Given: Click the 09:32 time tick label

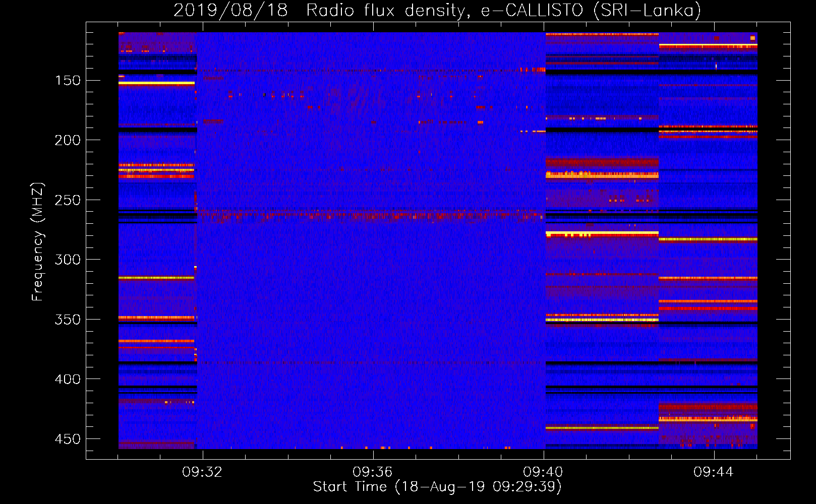Looking at the screenshot, I should (x=203, y=472).
